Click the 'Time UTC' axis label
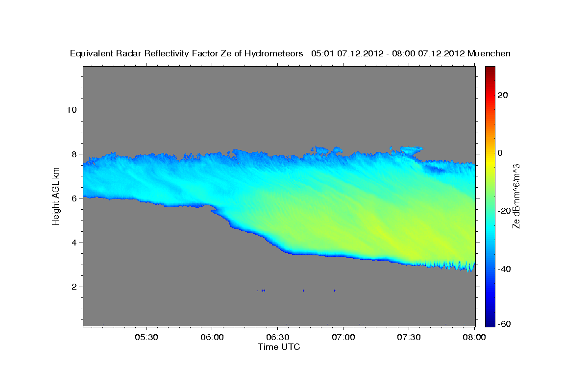 279,347
